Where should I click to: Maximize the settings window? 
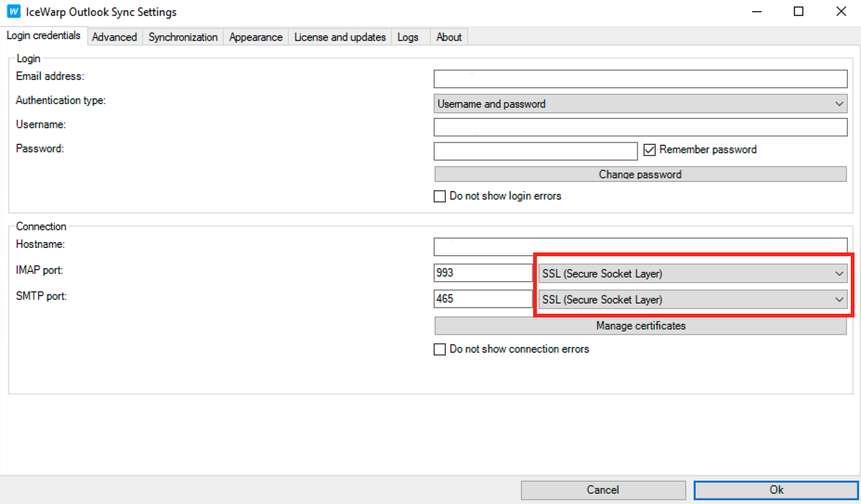click(799, 11)
